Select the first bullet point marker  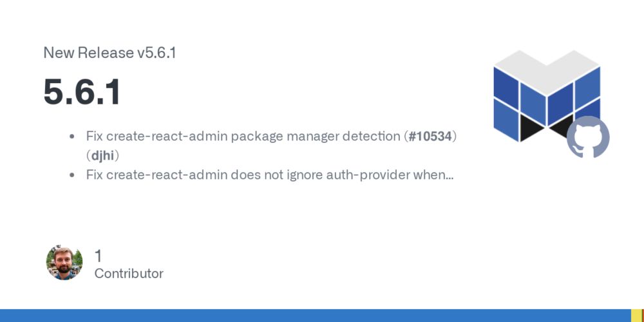72,137
